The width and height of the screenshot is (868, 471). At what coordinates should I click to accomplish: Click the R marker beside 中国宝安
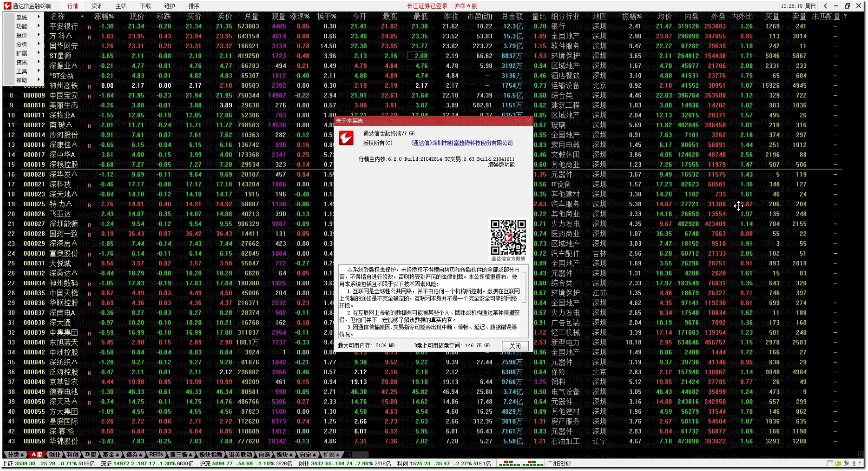point(90,96)
